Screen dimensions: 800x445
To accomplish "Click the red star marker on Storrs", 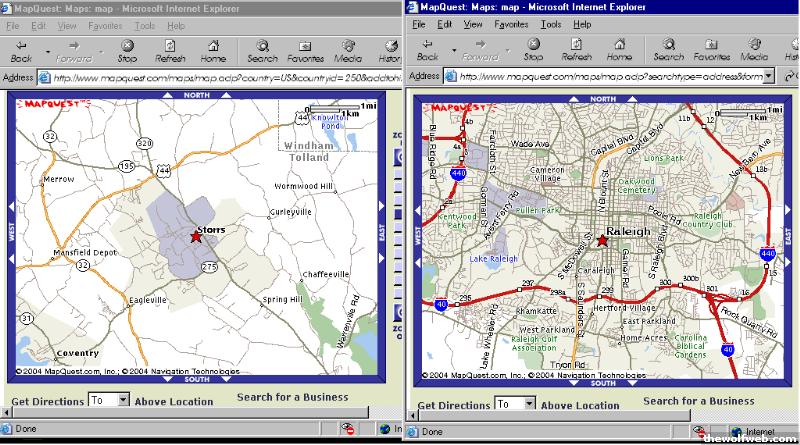I will (x=196, y=236).
